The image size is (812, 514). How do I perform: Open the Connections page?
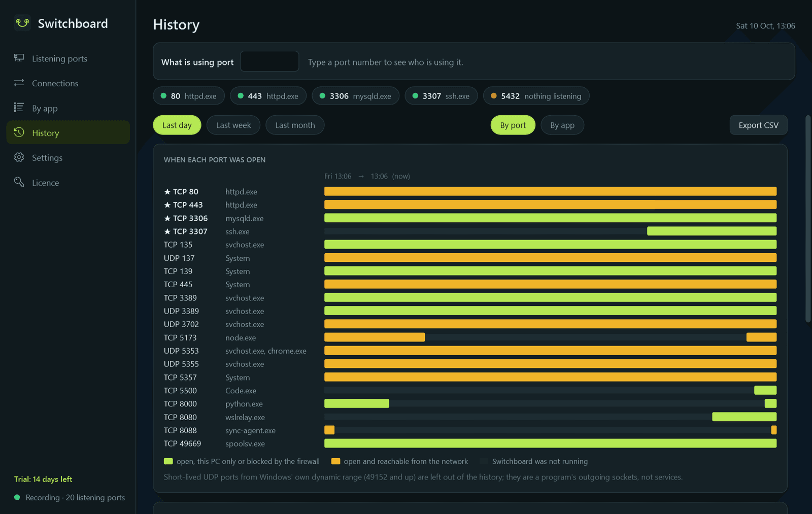pos(68,83)
